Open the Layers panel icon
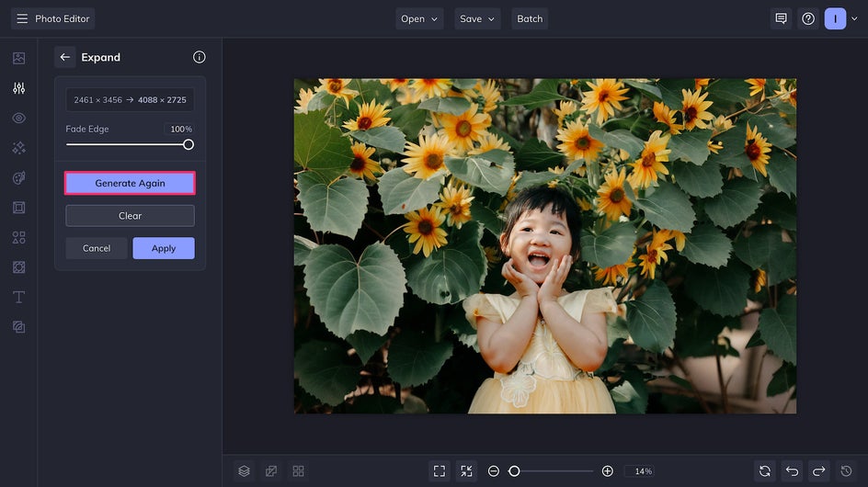 (x=245, y=471)
